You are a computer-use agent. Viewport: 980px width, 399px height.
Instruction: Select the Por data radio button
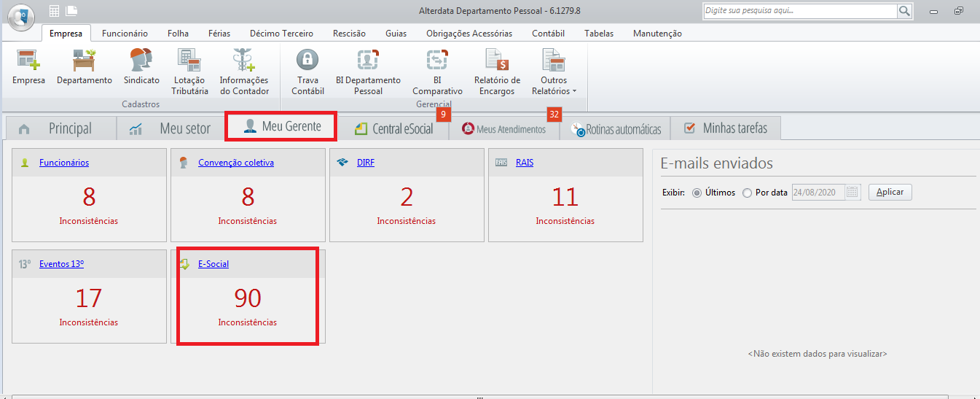coord(747,193)
